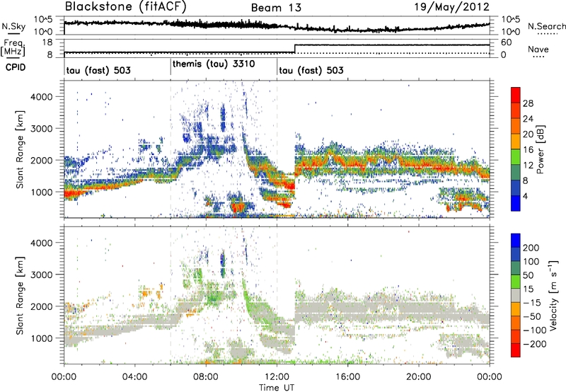Click the "N.Search" legend label
This screenshot has width=566, height=392.
(546, 26)
